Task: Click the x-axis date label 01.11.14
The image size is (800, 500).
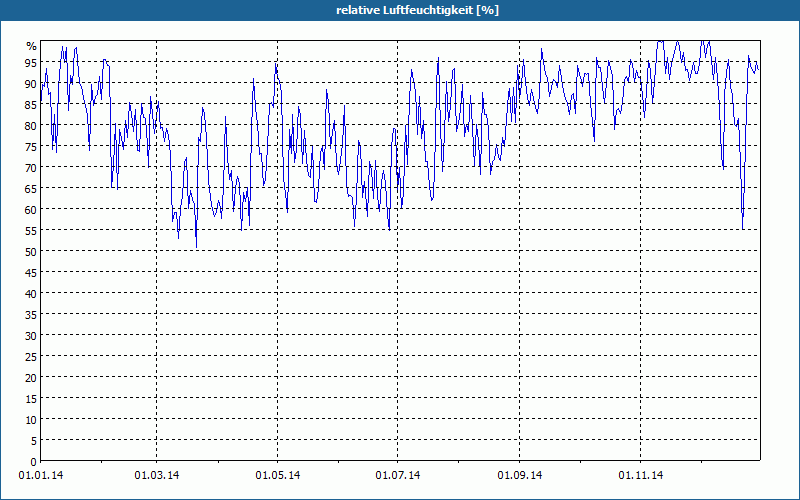Action: tap(640, 476)
